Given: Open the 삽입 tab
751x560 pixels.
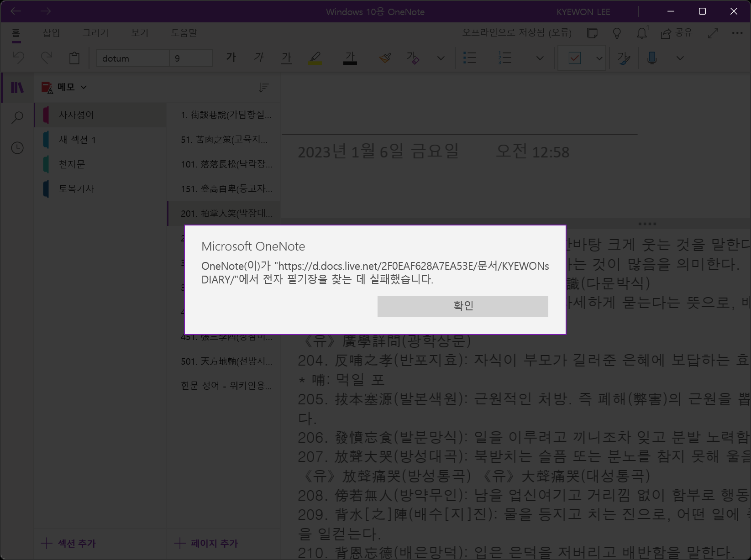Looking at the screenshot, I should pyautogui.click(x=51, y=33).
